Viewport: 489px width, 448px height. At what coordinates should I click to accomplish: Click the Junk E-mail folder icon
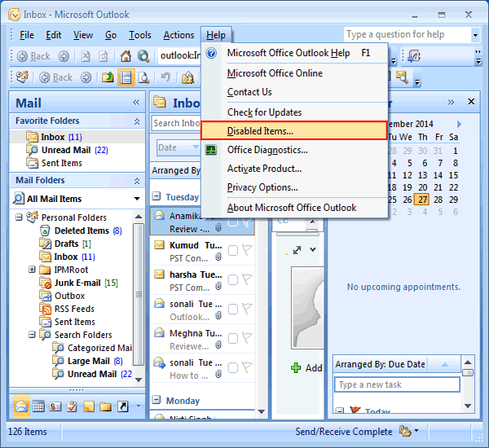tap(46, 283)
